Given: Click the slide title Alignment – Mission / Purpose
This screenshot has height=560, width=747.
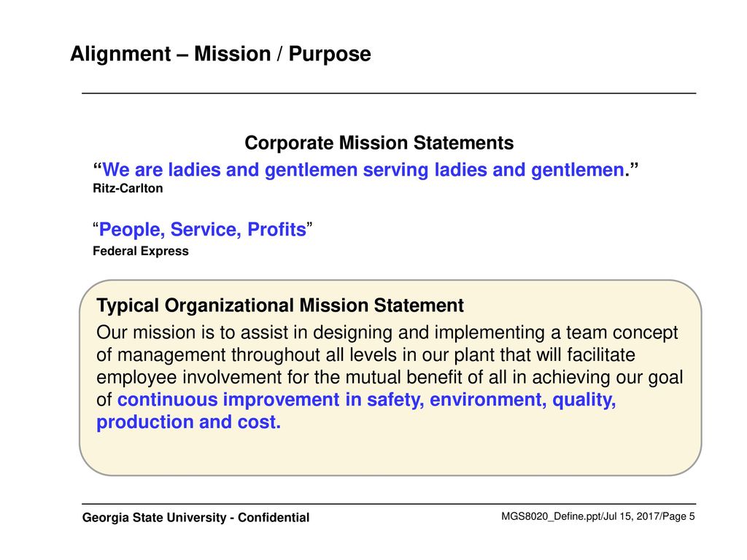Looking at the screenshot, I should (x=220, y=54).
